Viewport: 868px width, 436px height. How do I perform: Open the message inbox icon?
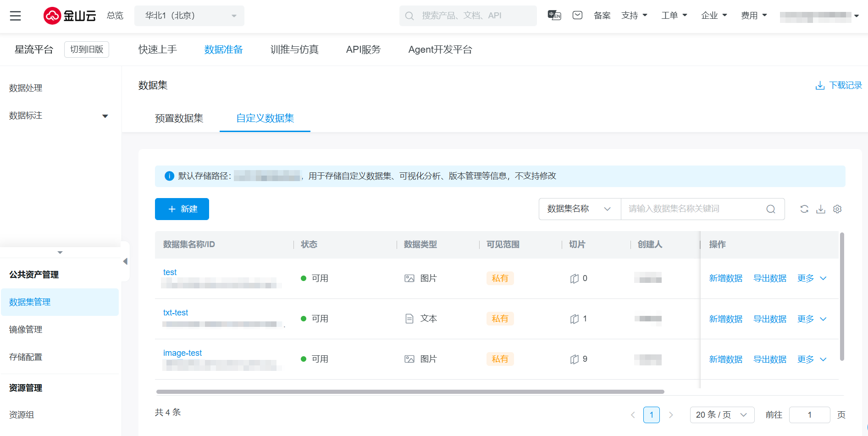click(577, 16)
